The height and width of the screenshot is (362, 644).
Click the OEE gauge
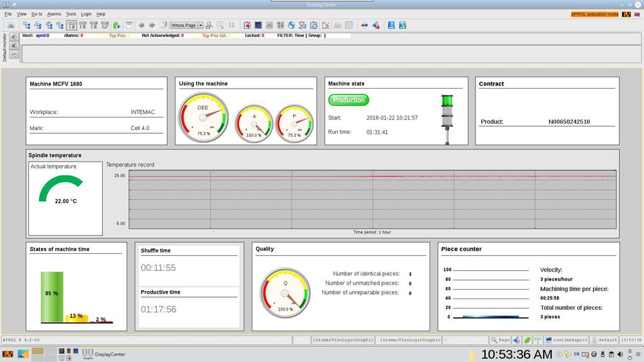203,118
